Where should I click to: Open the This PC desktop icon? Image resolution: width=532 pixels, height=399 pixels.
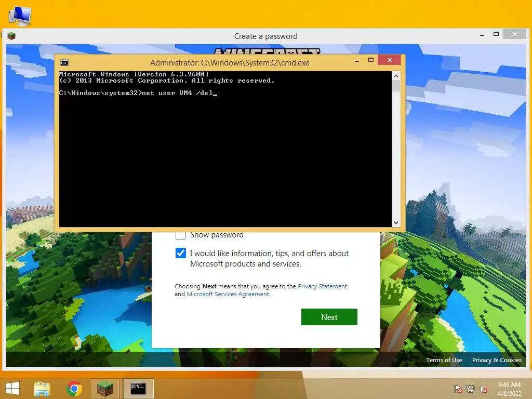click(x=20, y=16)
